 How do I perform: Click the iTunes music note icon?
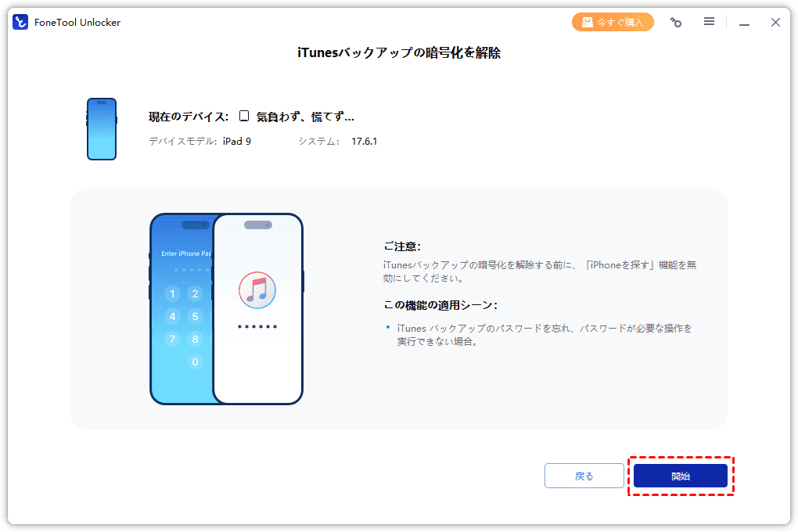click(x=257, y=290)
